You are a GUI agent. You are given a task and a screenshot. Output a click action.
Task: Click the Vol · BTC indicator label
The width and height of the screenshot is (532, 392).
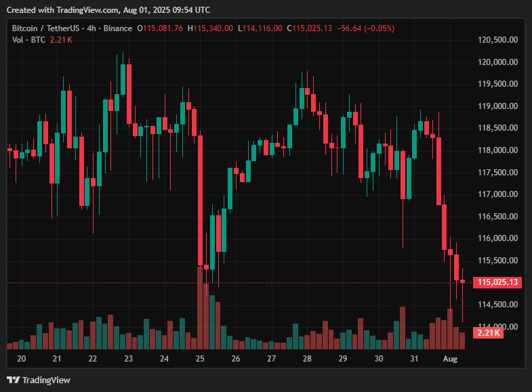tap(28, 40)
